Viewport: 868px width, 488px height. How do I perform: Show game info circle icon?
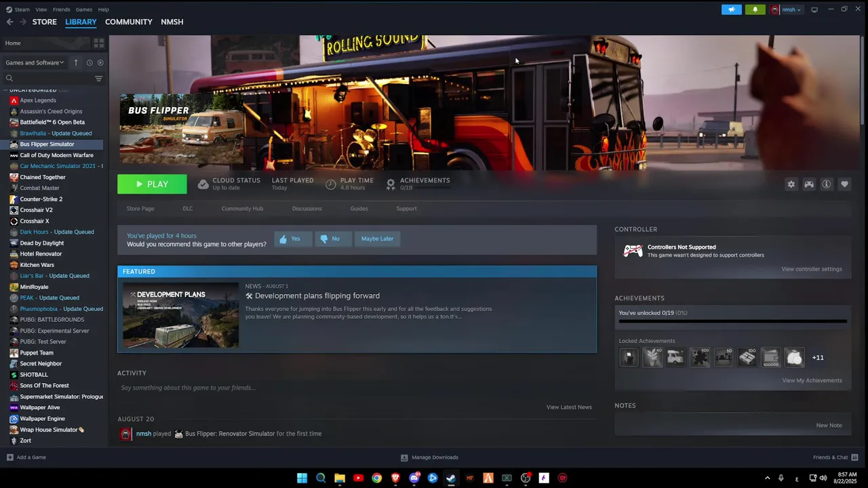click(x=827, y=184)
